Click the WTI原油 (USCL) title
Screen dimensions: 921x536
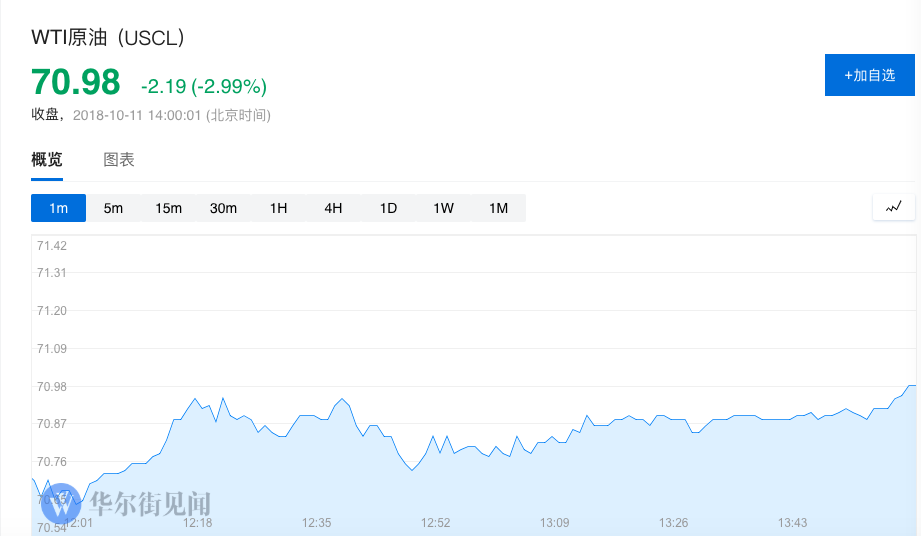108,38
